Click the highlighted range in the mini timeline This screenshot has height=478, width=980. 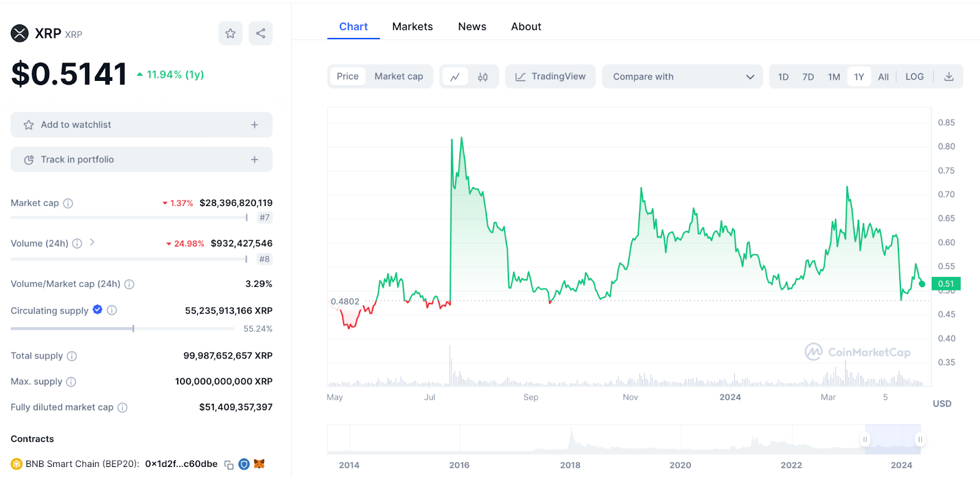892,439
